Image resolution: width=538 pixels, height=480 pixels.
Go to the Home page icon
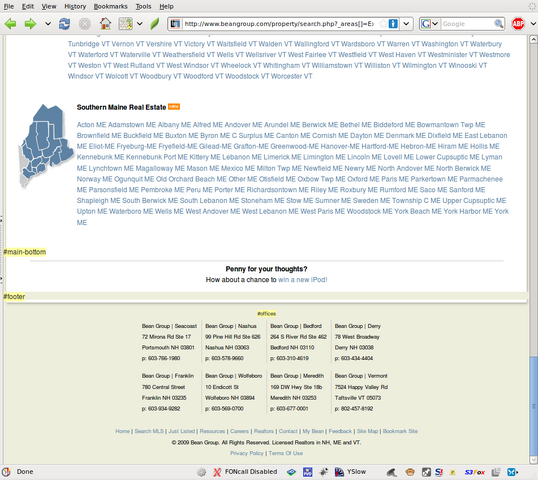click(105, 24)
